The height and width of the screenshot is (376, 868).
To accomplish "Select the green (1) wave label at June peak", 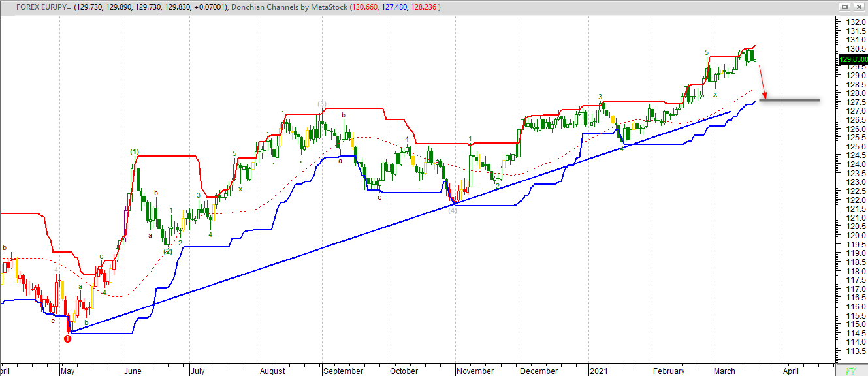I will tap(134, 152).
